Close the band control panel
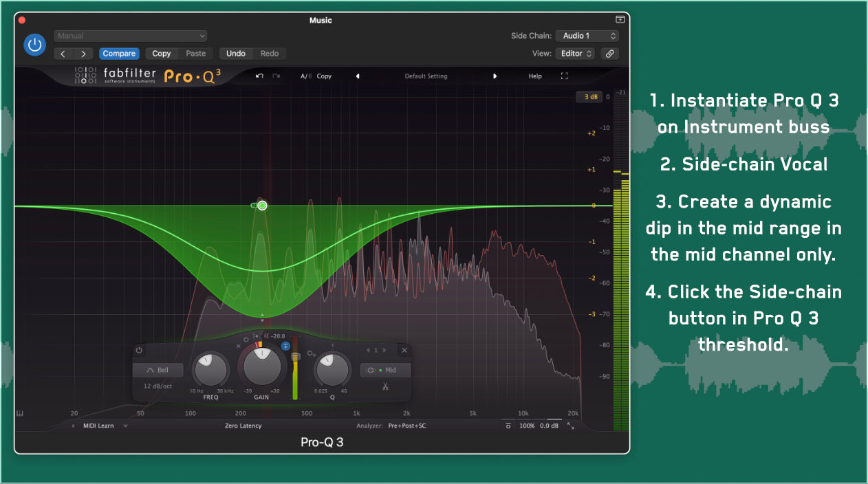This screenshot has width=868, height=484. [x=404, y=351]
